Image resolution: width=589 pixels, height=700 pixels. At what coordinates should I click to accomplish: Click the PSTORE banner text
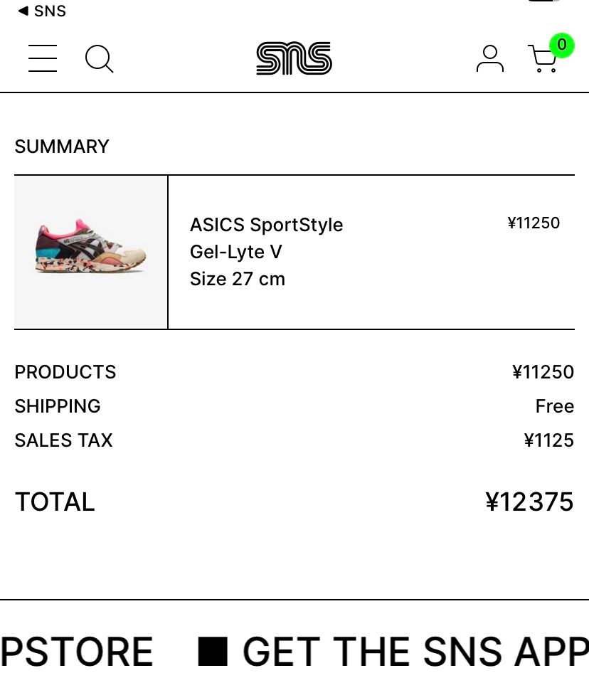(x=77, y=652)
